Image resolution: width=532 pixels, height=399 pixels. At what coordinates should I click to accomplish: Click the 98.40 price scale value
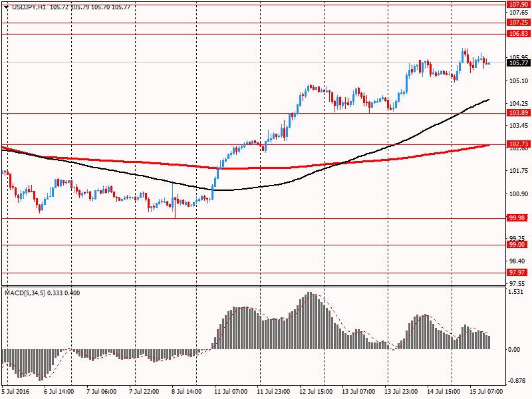click(517, 261)
